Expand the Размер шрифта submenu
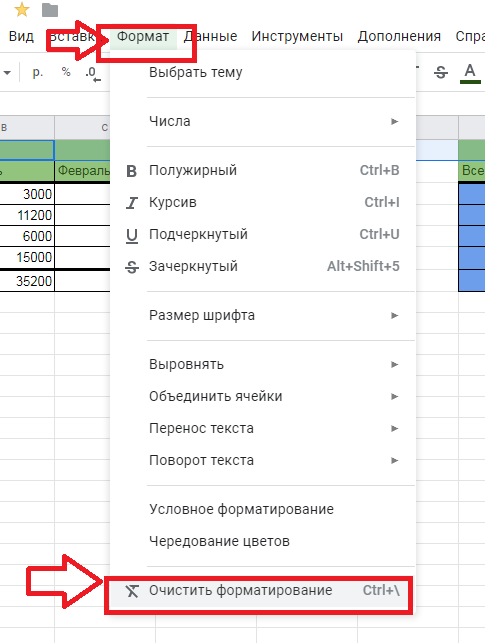 (x=262, y=315)
